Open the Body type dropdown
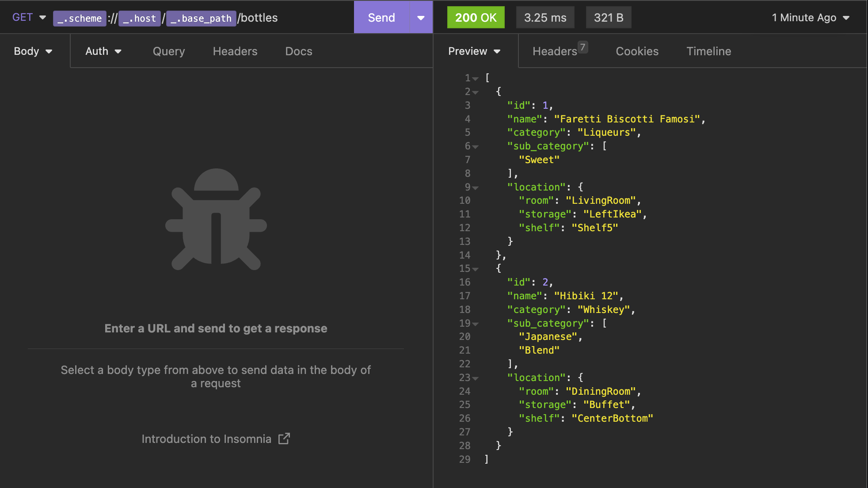This screenshot has height=488, width=868. point(33,51)
